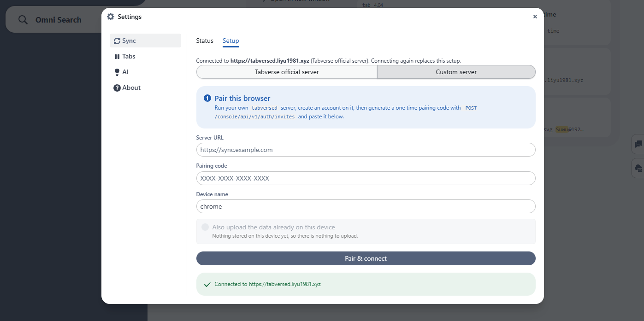Click the /console/api/v1/auth/invites code text
644x321 pixels.
(255, 117)
